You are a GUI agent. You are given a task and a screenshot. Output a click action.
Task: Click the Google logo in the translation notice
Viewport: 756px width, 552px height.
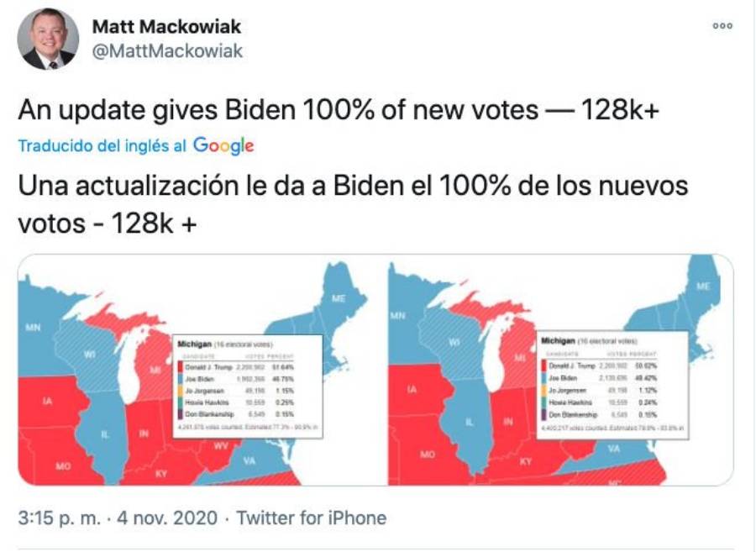pyautogui.click(x=223, y=145)
